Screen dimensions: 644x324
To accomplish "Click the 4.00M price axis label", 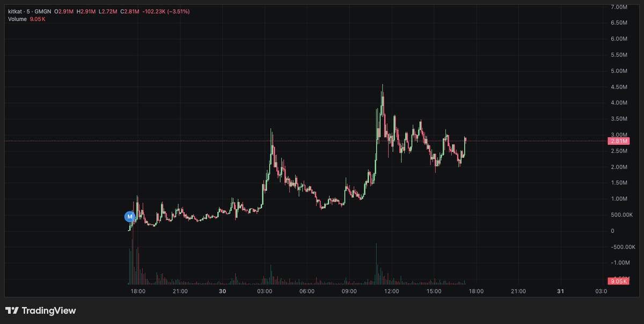I will [619, 102].
